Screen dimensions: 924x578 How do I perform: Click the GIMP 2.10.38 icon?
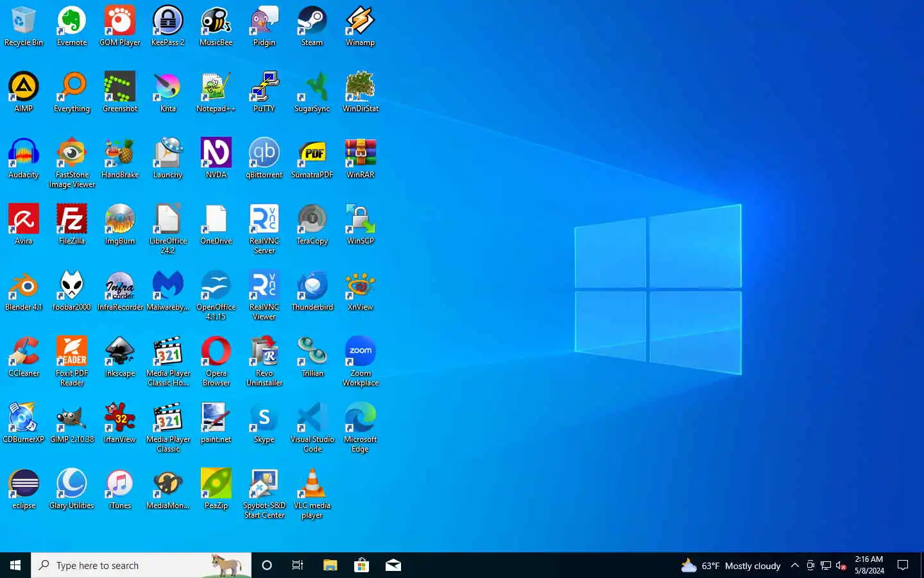click(72, 423)
